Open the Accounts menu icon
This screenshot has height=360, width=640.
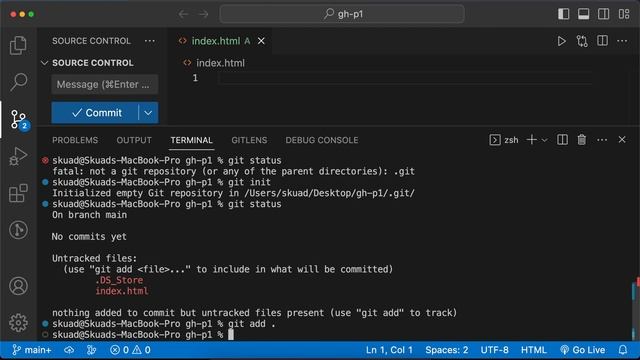point(18,286)
